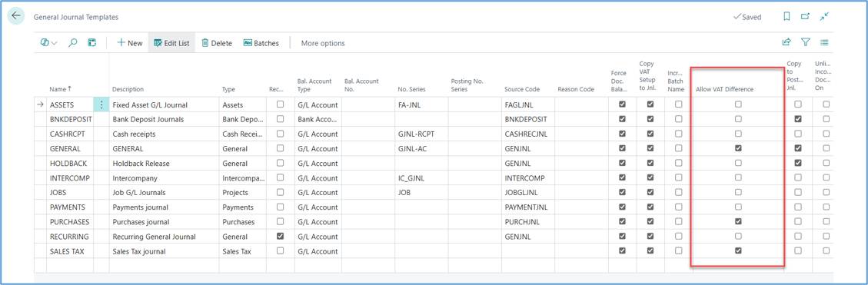Image resolution: width=868 pixels, height=285 pixels.
Task: Select the BNKDEPOSIT name cell
Action: pos(70,119)
